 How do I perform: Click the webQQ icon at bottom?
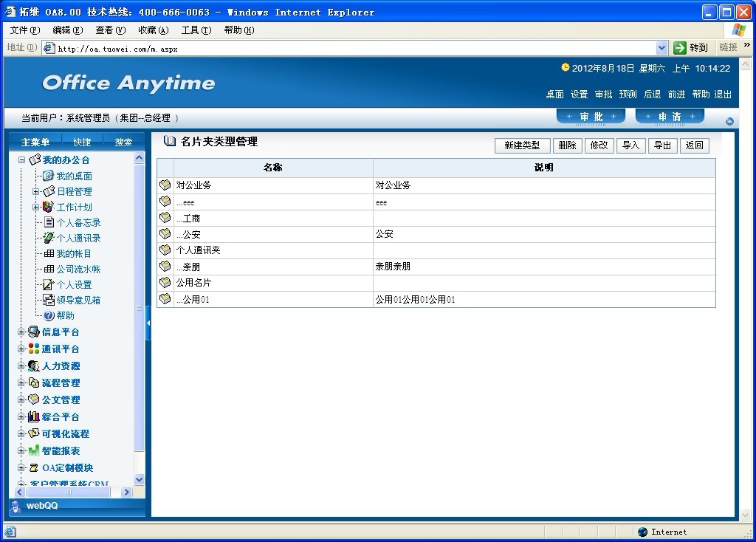click(x=16, y=506)
